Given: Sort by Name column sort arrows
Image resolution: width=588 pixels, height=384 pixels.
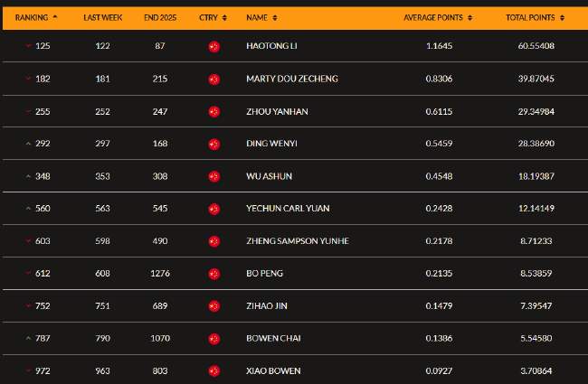Looking at the screenshot, I should click(x=275, y=17).
